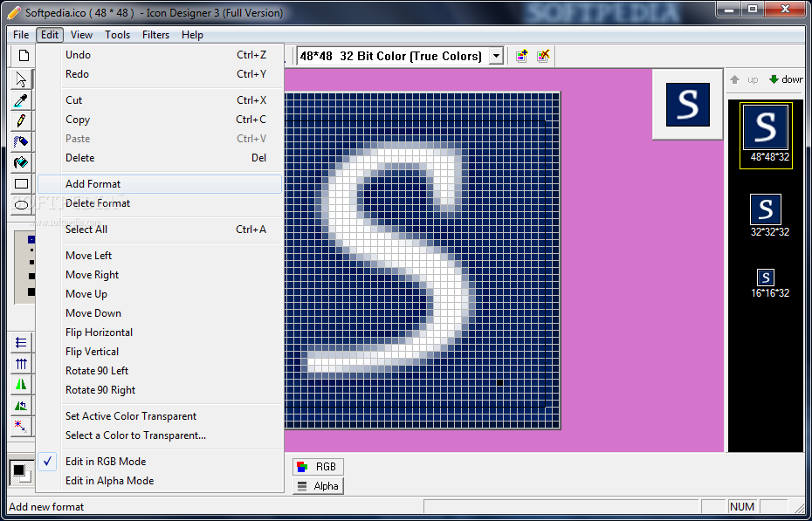Choose Move Left
Viewport: 812px width, 521px height.
coord(160,256)
